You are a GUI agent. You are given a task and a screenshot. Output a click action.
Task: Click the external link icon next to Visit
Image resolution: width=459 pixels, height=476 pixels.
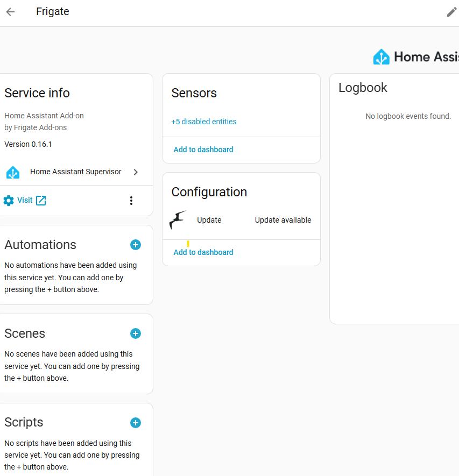point(41,201)
